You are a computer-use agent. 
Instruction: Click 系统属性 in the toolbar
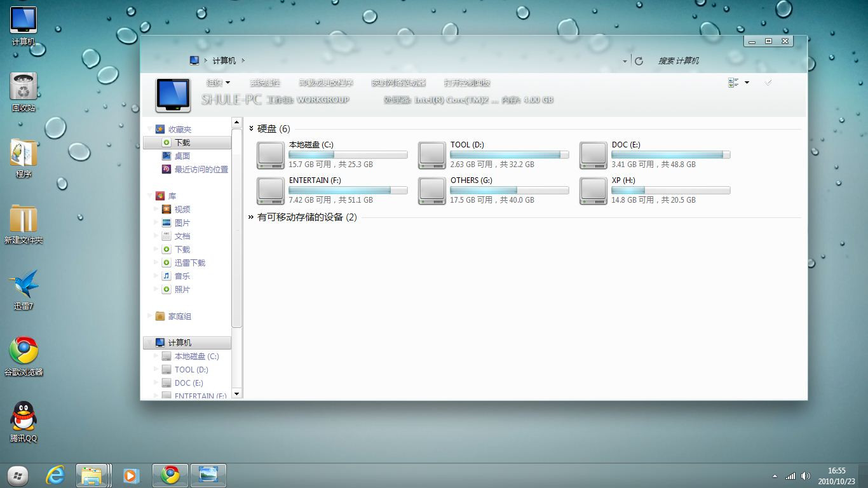pyautogui.click(x=264, y=83)
